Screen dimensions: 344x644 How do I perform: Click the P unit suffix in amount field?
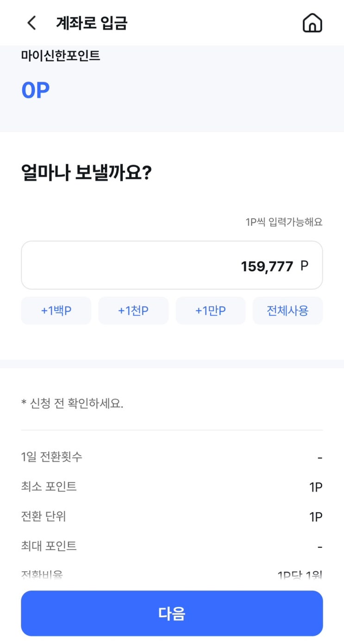(304, 266)
